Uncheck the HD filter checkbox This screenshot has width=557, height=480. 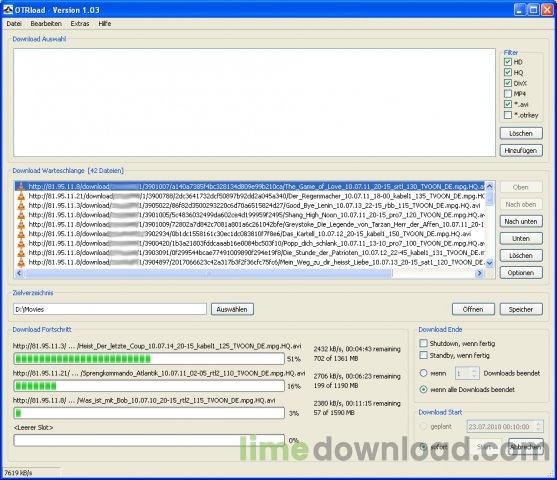(508, 62)
